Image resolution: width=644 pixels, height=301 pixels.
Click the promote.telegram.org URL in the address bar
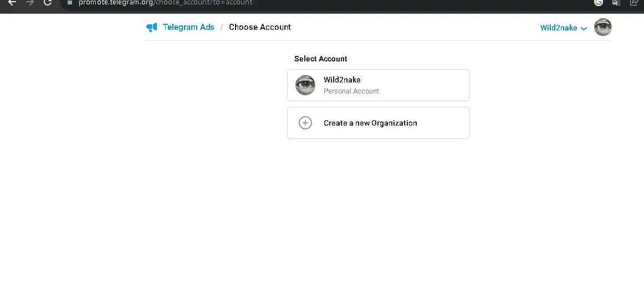(x=166, y=2)
